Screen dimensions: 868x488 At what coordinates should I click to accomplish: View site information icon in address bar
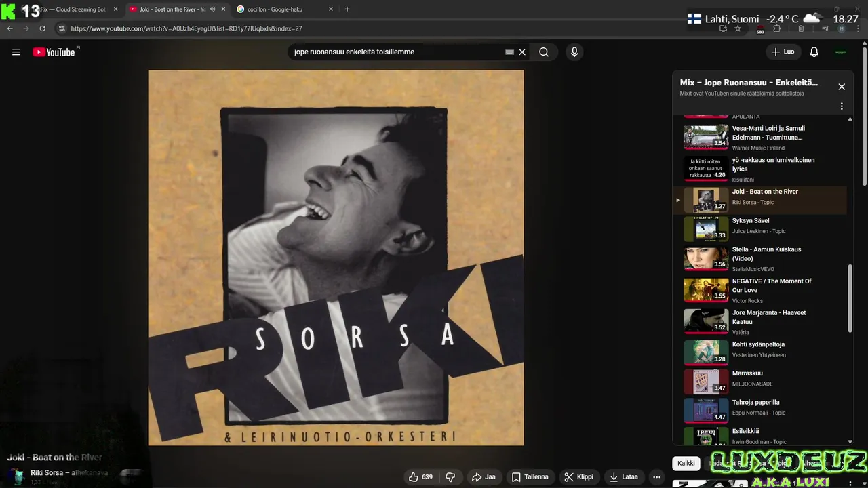(x=62, y=28)
